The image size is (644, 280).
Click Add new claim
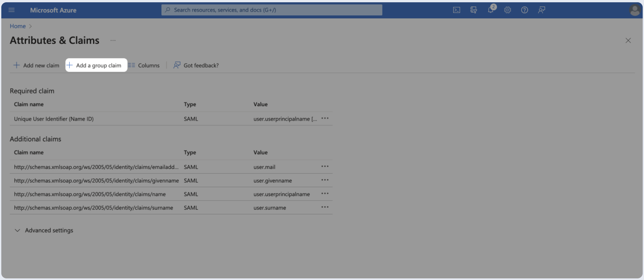pos(36,65)
